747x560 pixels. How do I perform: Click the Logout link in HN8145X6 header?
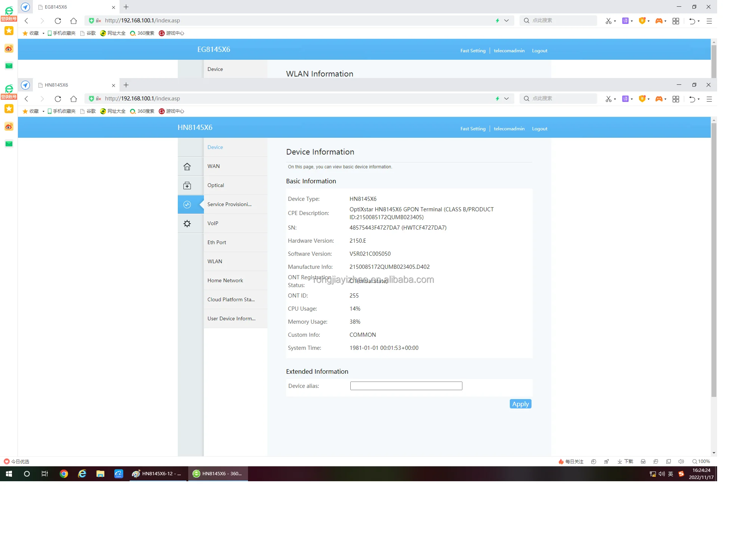click(x=539, y=129)
